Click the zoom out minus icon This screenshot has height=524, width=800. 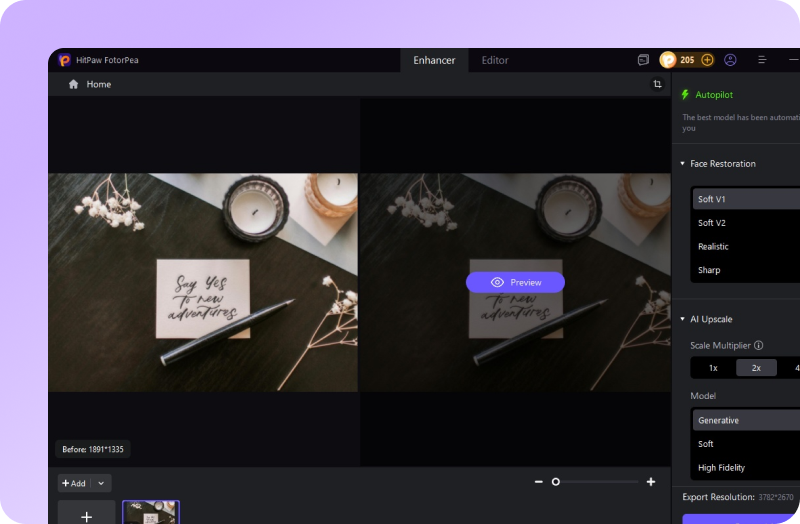click(x=539, y=482)
